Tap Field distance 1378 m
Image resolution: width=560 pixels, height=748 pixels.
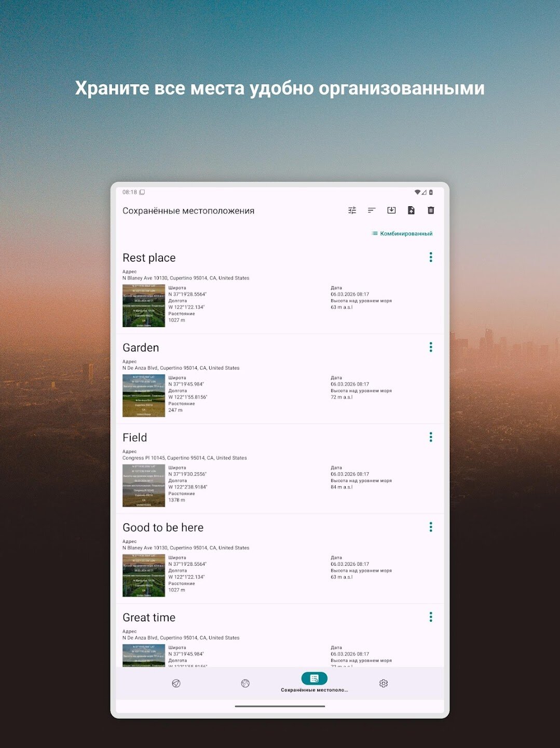click(176, 500)
